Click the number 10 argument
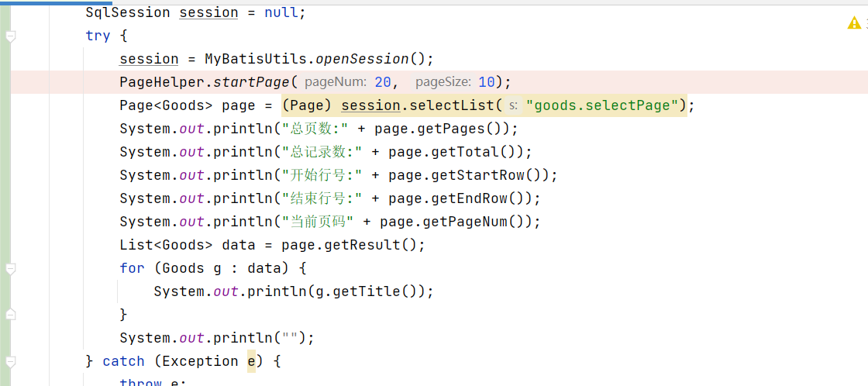 tap(487, 82)
